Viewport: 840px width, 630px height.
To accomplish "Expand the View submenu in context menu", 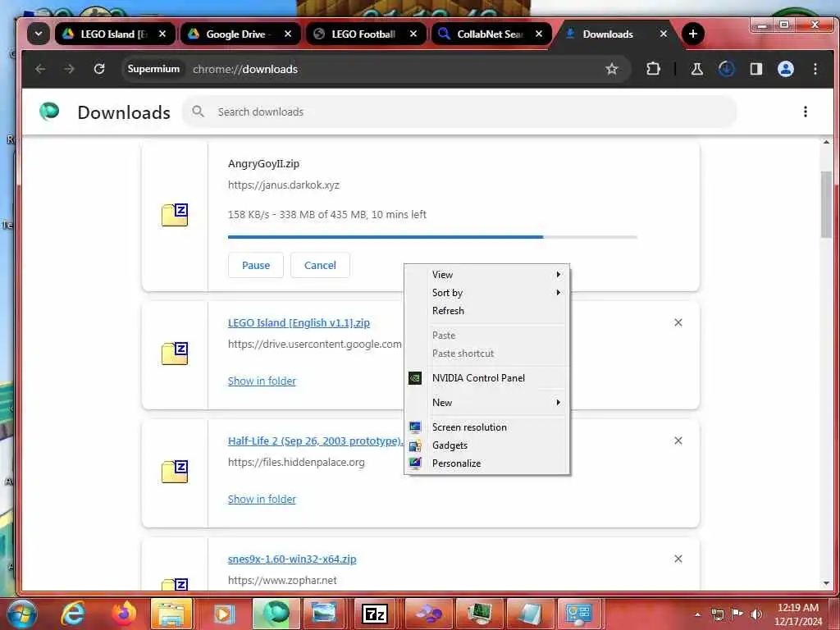I will pyautogui.click(x=486, y=274).
